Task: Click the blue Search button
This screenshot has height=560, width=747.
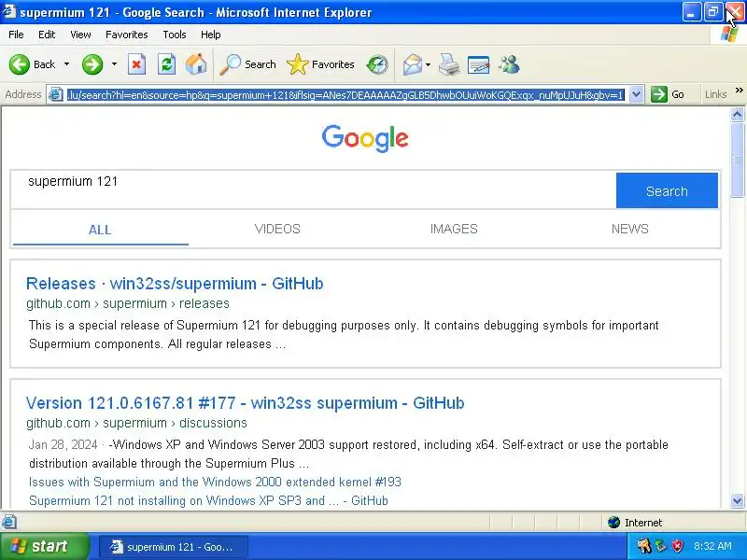Action: coord(667,190)
